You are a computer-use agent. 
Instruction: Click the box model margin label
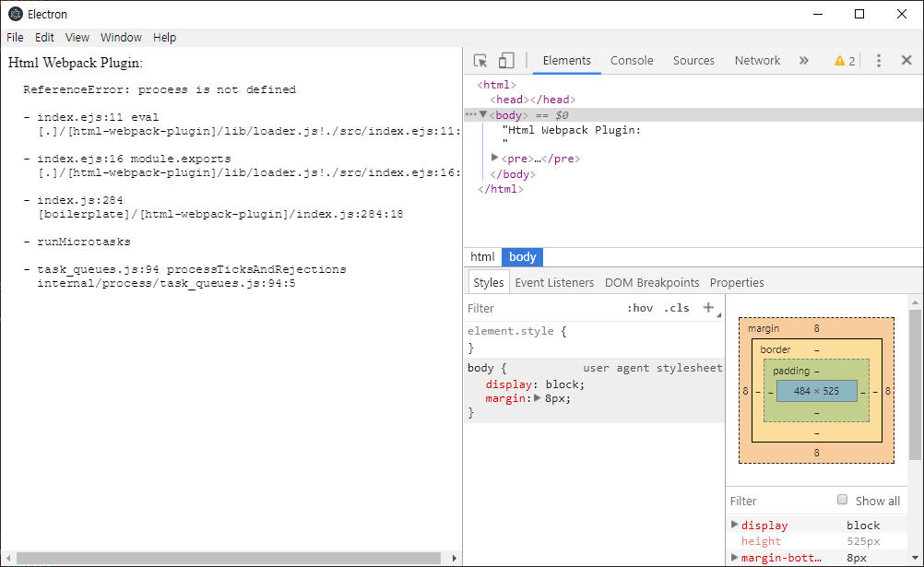click(764, 328)
